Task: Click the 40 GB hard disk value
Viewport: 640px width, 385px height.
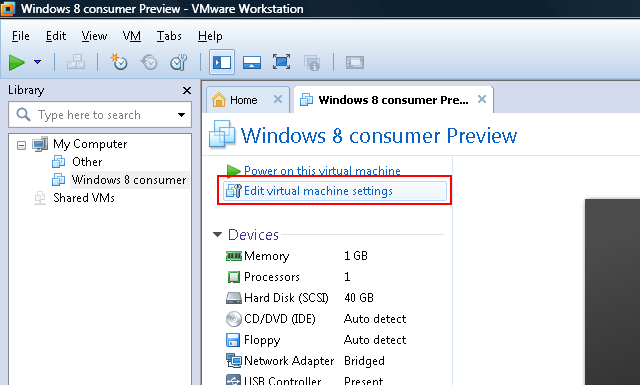Action: pyautogui.click(x=359, y=298)
